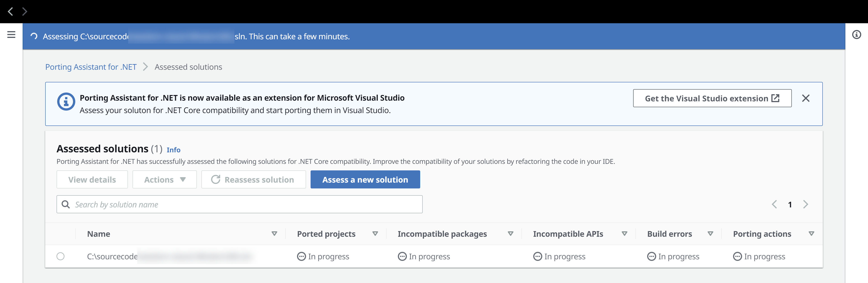Sort by Porting actions column arrow
The width and height of the screenshot is (868, 283).
point(811,234)
